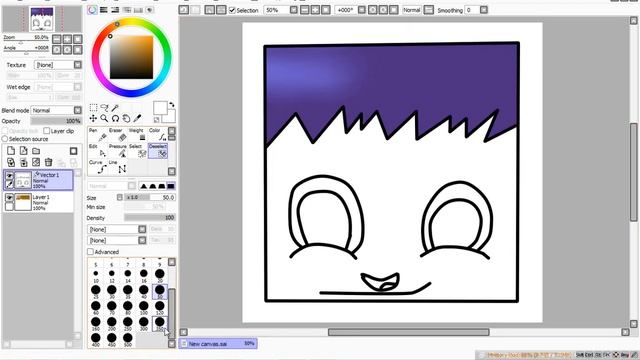Activate the rotate view tool
Image resolution: width=640 pixels, height=360 pixels.
point(116,118)
